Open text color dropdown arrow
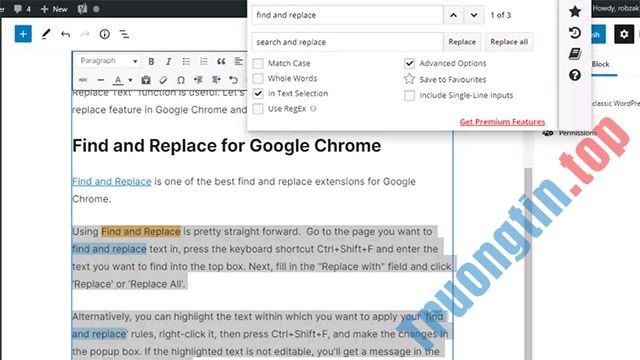Image resolution: width=640 pixels, height=360 pixels. tap(130, 80)
